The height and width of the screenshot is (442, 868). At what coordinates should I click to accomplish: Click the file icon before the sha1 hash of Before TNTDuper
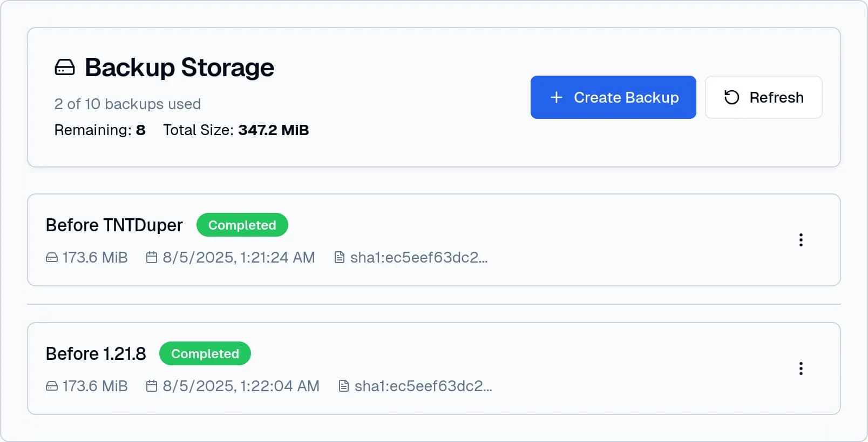(339, 258)
